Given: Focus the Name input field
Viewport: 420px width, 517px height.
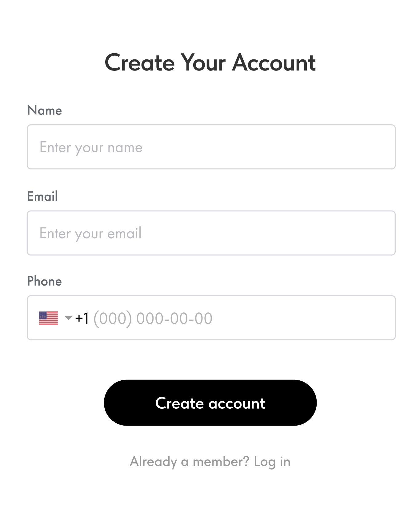Looking at the screenshot, I should click(211, 147).
